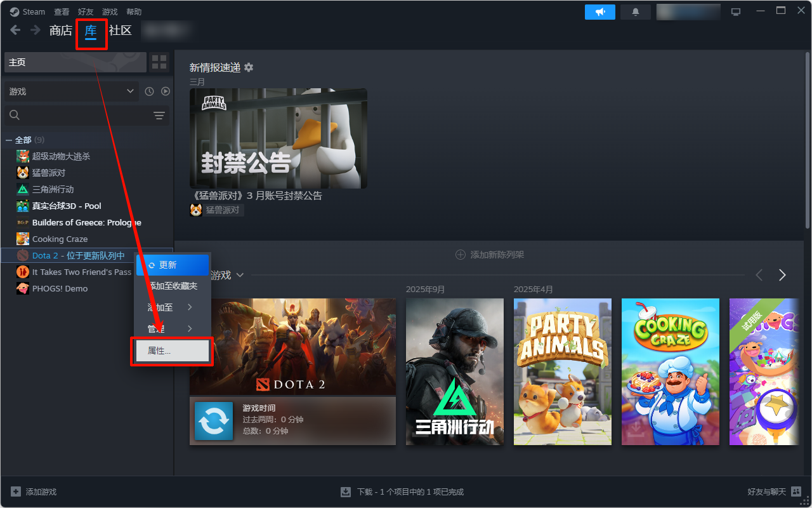Collapse the 全部 category
Screen dimensions: 812x508
[x=9, y=140]
